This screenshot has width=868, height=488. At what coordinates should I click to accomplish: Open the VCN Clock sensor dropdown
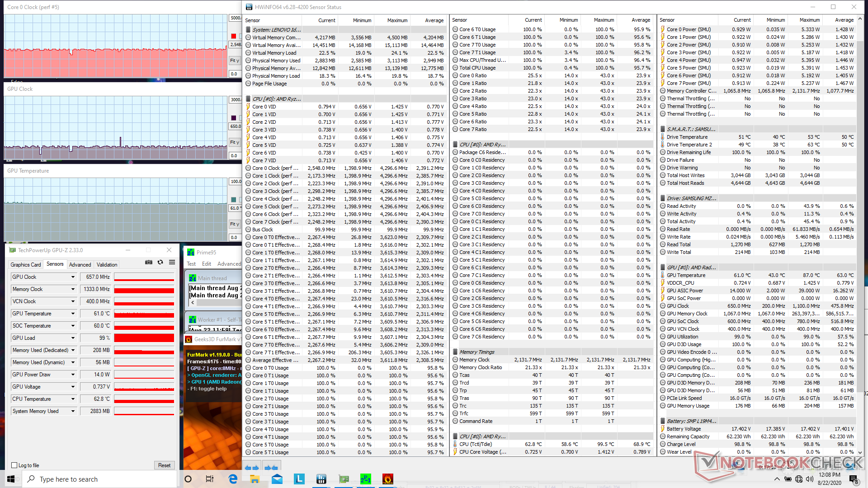(72, 301)
